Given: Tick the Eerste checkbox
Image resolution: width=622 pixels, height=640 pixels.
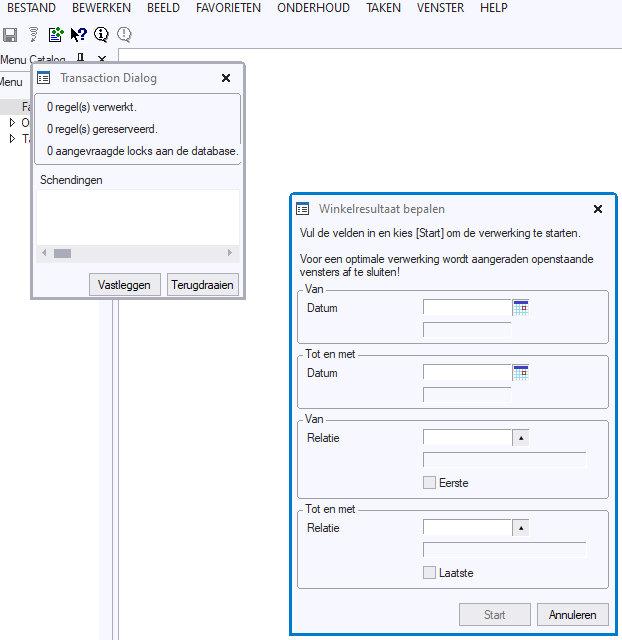Looking at the screenshot, I should 429,482.
